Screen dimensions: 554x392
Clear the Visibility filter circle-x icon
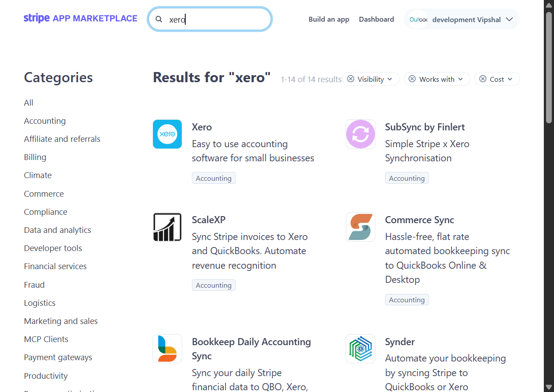tap(351, 79)
